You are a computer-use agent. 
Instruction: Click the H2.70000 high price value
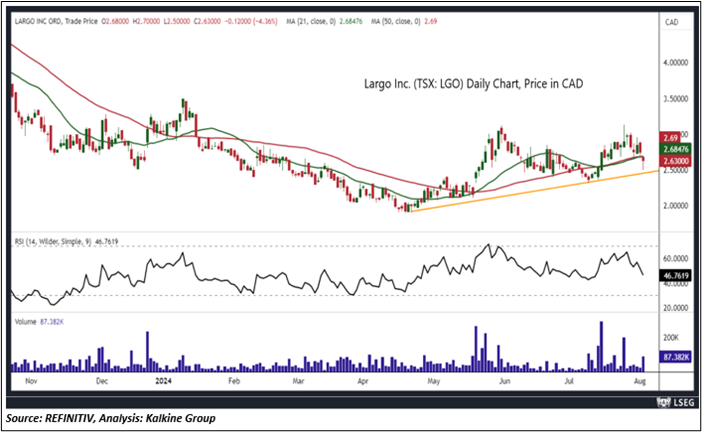[x=146, y=21]
